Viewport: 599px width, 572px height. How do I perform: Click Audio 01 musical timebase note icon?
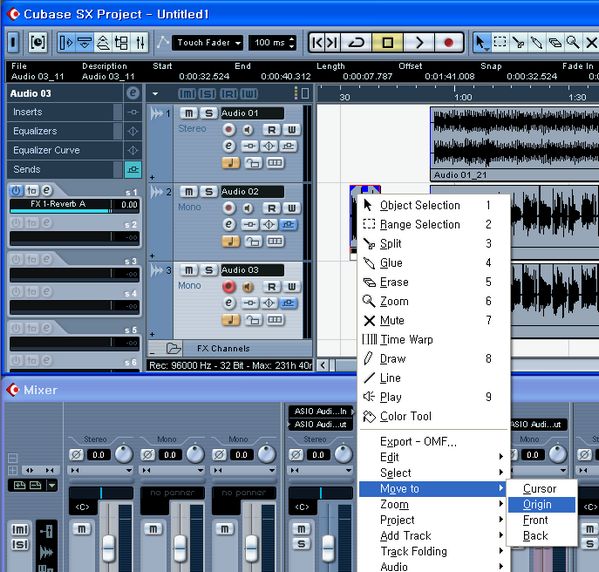click(231, 163)
